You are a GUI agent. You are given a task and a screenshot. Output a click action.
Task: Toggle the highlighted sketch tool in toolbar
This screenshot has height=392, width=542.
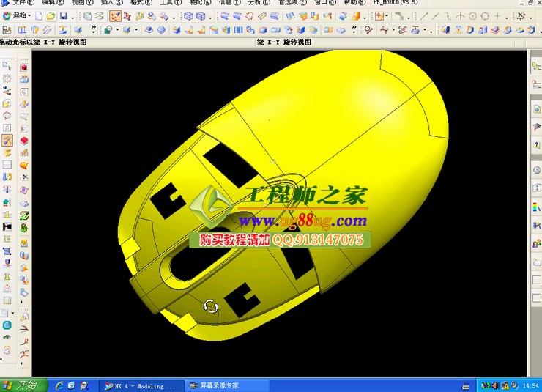[116, 15]
